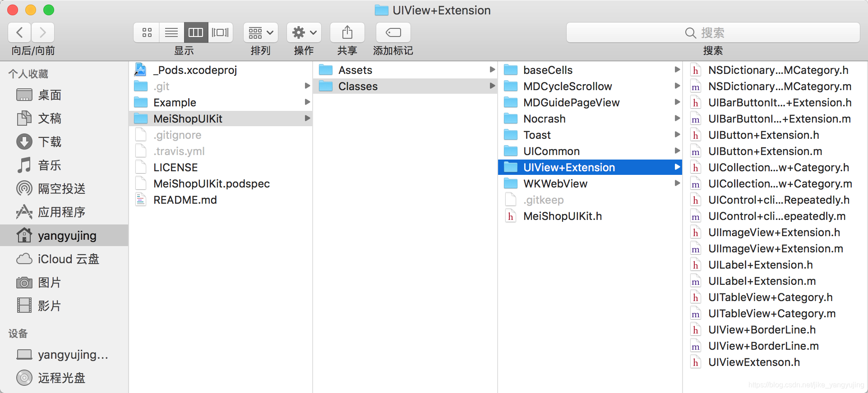Select UIButton+Extension.h file

point(775,135)
